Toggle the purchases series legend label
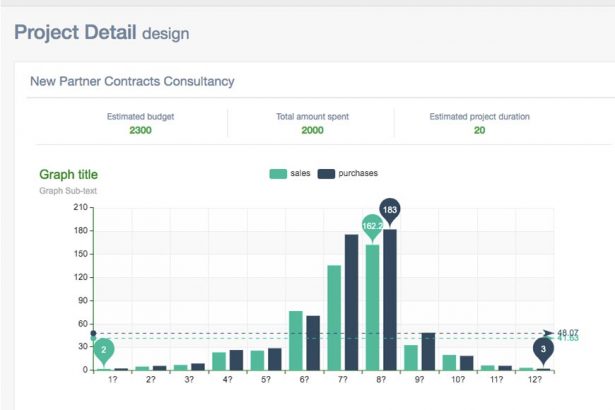The height and width of the screenshot is (410, 615). coord(358,174)
